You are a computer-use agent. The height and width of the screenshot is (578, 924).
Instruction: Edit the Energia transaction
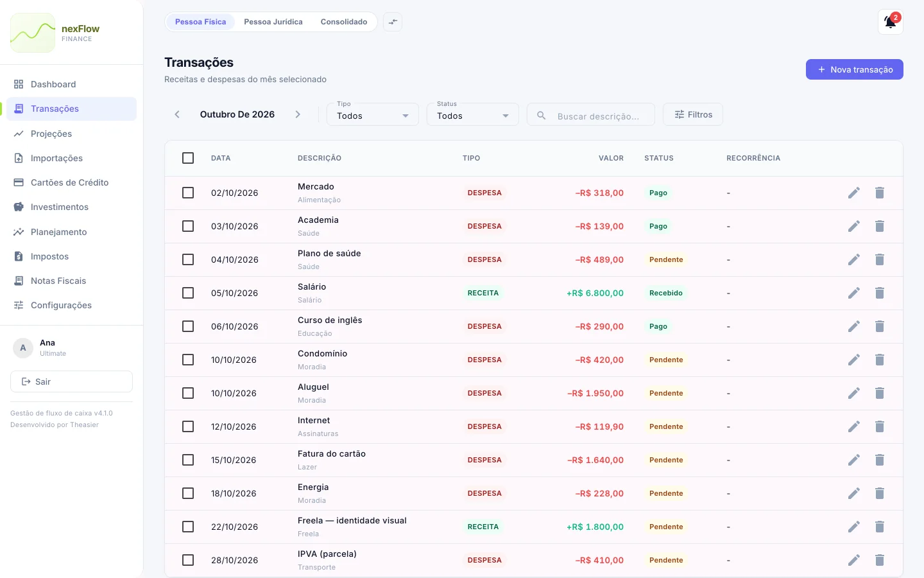853,493
